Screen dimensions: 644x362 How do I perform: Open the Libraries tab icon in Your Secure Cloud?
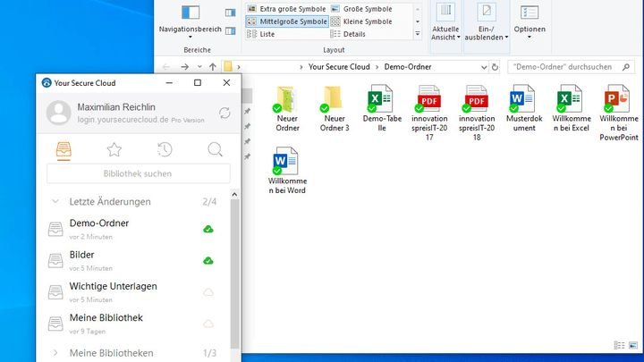64,150
